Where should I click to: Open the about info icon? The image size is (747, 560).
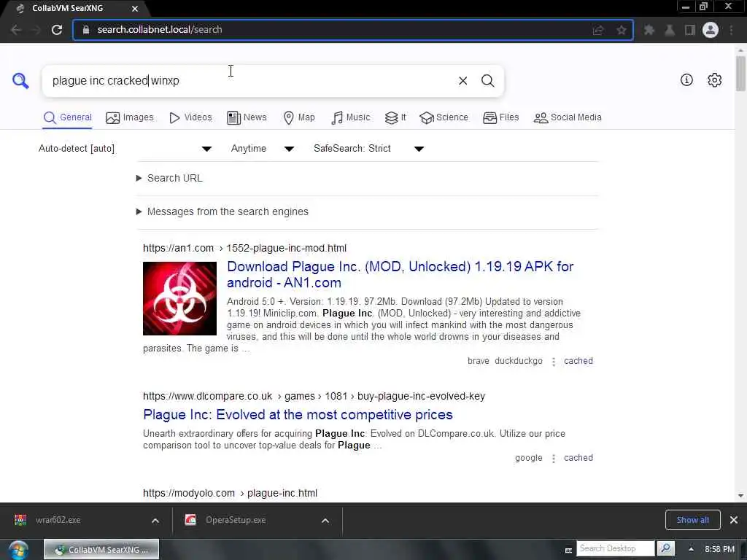(x=686, y=80)
